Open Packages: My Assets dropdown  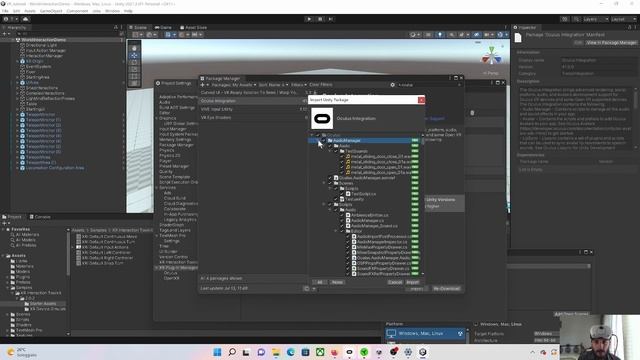[234, 85]
